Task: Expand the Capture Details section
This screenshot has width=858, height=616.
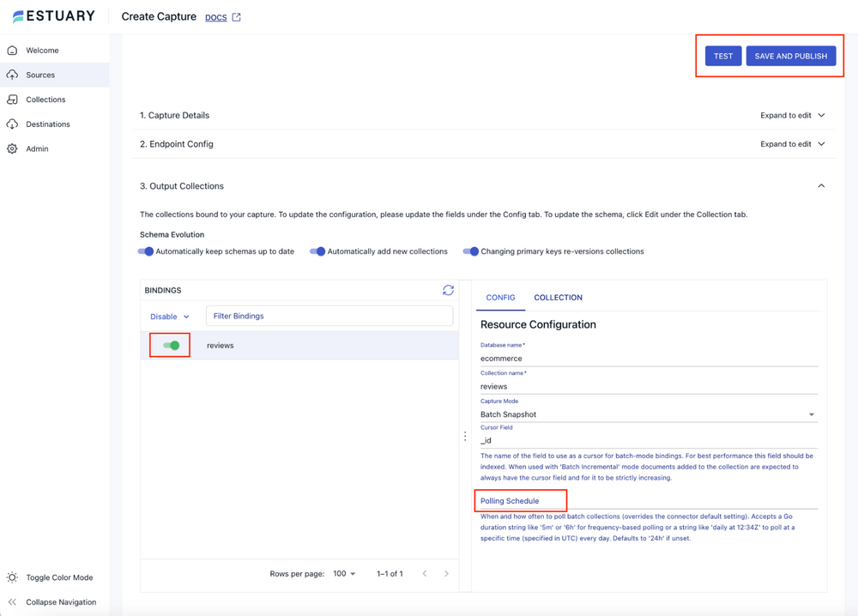Action: click(792, 116)
